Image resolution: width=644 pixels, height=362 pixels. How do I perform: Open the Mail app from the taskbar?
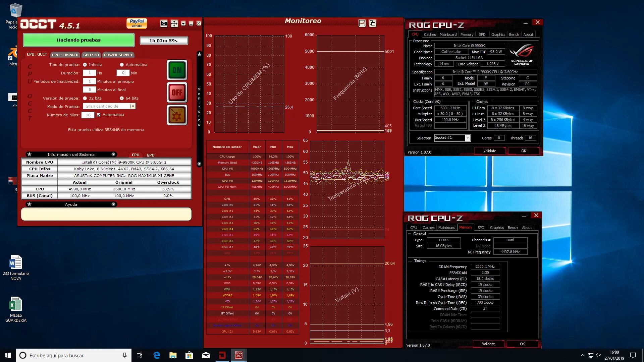pyautogui.click(x=206, y=355)
